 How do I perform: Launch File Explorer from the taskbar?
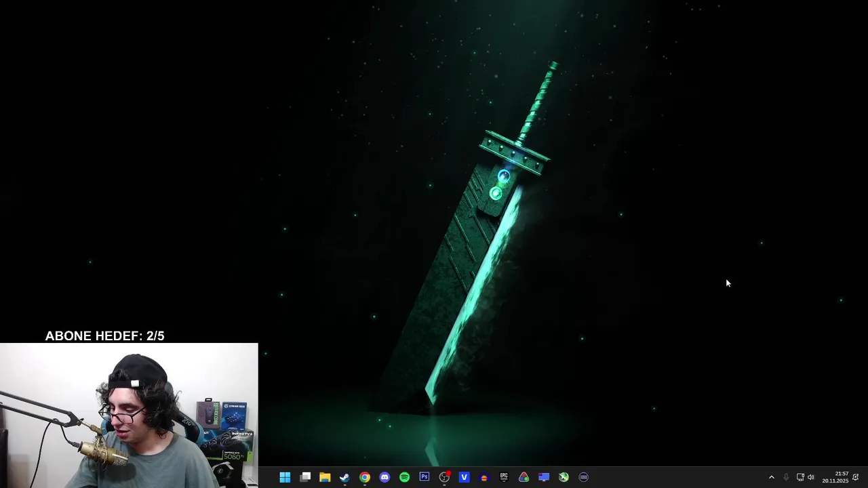pos(325,477)
